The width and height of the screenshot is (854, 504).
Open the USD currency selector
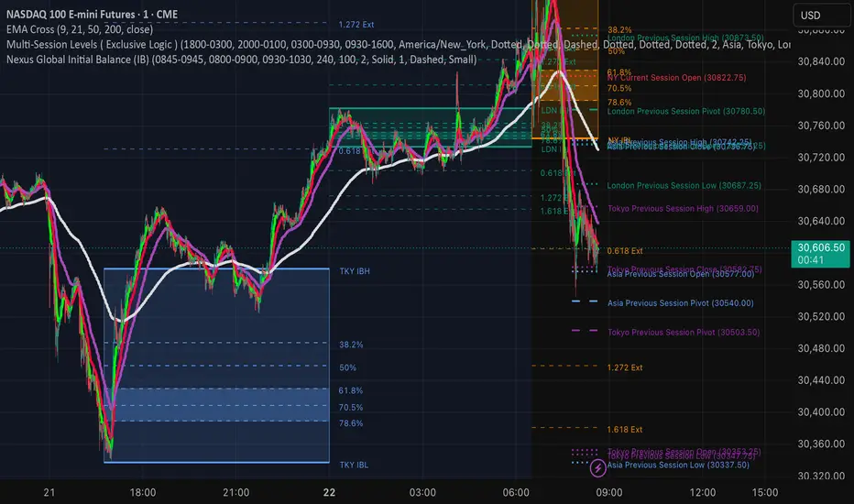[823, 16]
